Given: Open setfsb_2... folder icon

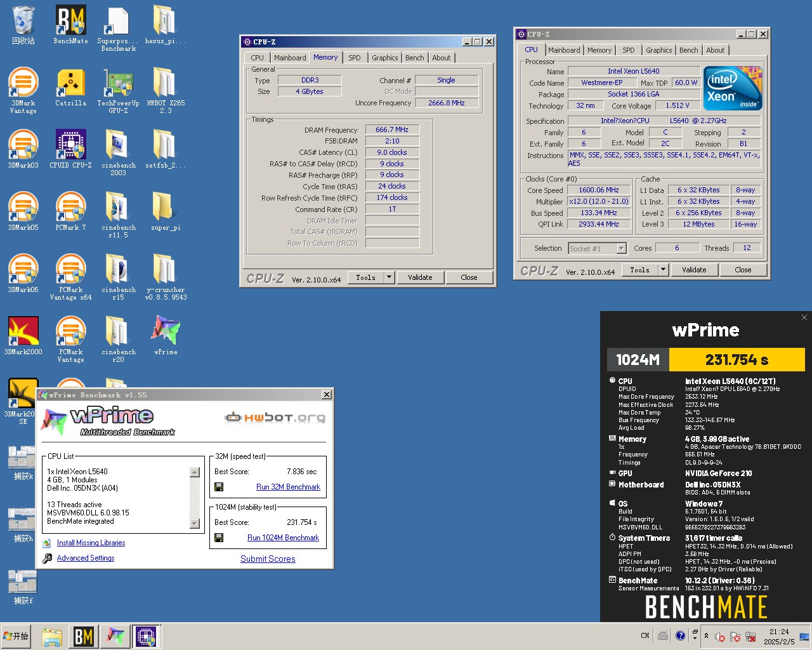Looking at the screenshot, I should tap(165, 150).
